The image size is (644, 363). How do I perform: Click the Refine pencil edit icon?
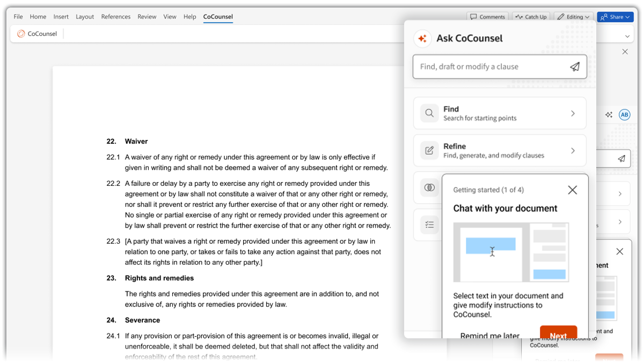[429, 151]
